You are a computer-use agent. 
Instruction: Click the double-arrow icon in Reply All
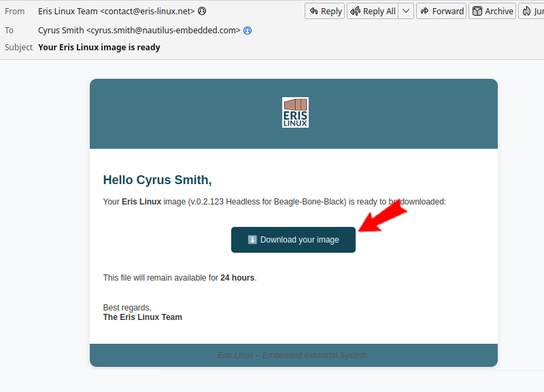(355, 11)
